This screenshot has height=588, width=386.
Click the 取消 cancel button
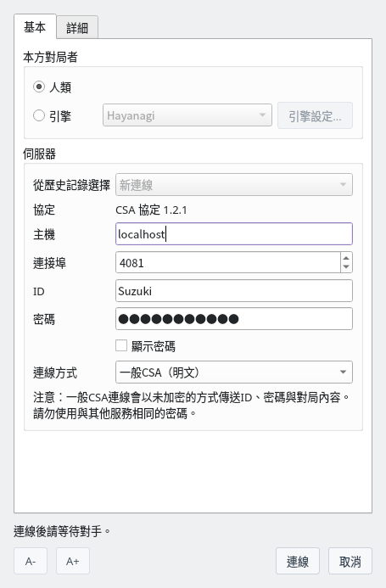[350, 561]
